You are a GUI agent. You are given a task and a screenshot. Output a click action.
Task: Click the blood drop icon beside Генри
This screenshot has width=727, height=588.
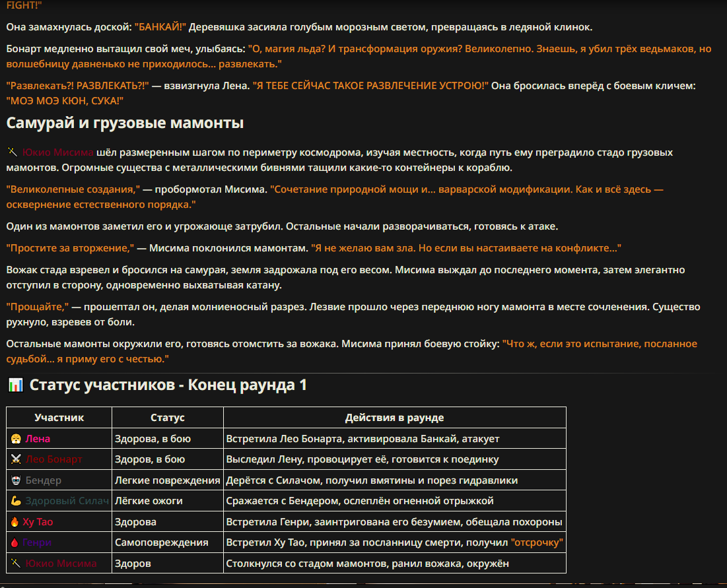point(15,542)
